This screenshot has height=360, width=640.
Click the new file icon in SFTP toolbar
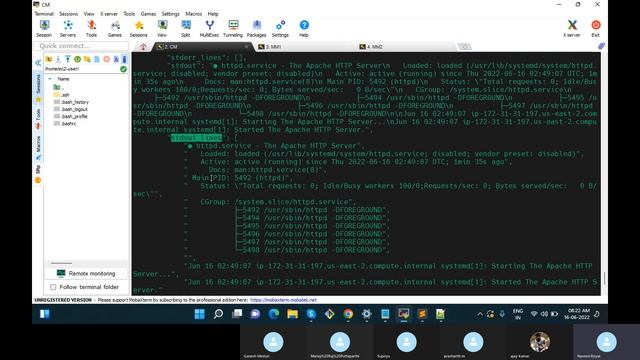(x=97, y=59)
